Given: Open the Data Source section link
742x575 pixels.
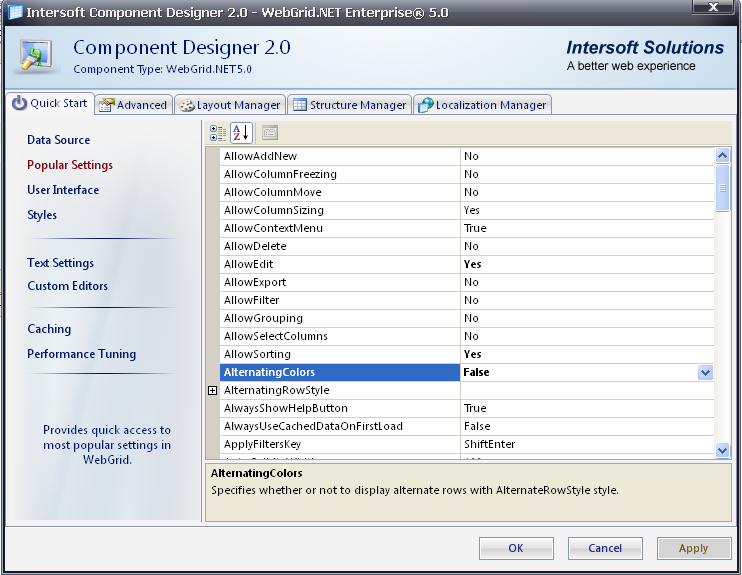Looking at the screenshot, I should tap(59, 140).
